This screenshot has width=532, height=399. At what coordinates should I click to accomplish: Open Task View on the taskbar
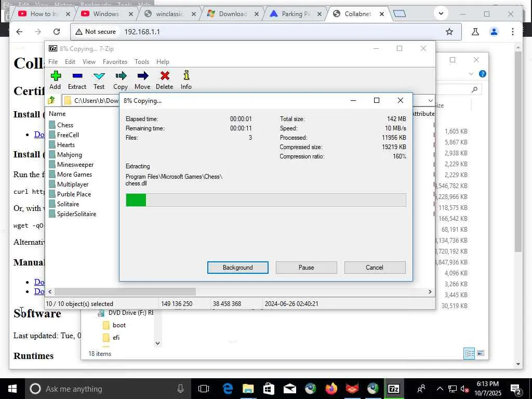pos(204,389)
